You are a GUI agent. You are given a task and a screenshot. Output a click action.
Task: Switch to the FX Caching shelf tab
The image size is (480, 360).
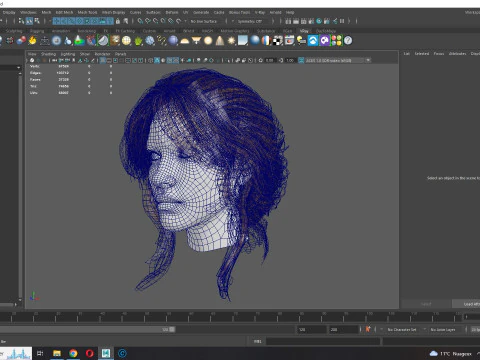click(125, 31)
